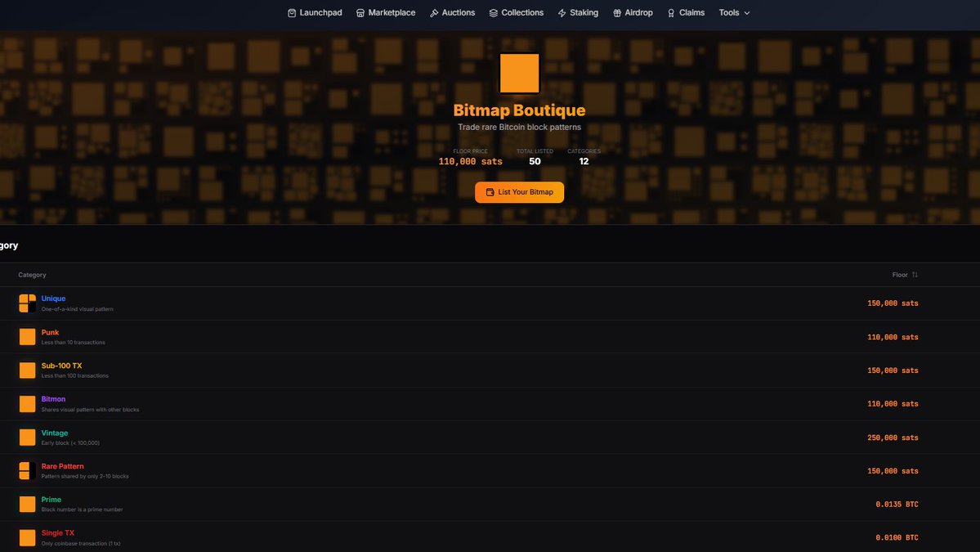Viewport: 980px width, 552px height.
Task: Open the Airdrop page
Action: click(x=633, y=12)
